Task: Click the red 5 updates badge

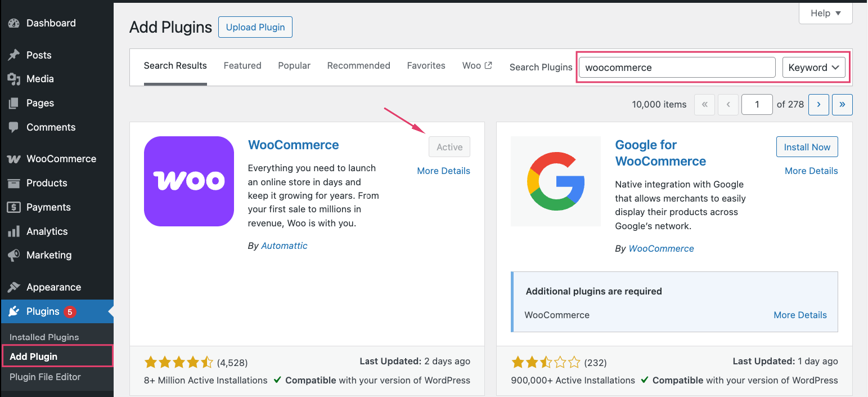Action: point(70,311)
